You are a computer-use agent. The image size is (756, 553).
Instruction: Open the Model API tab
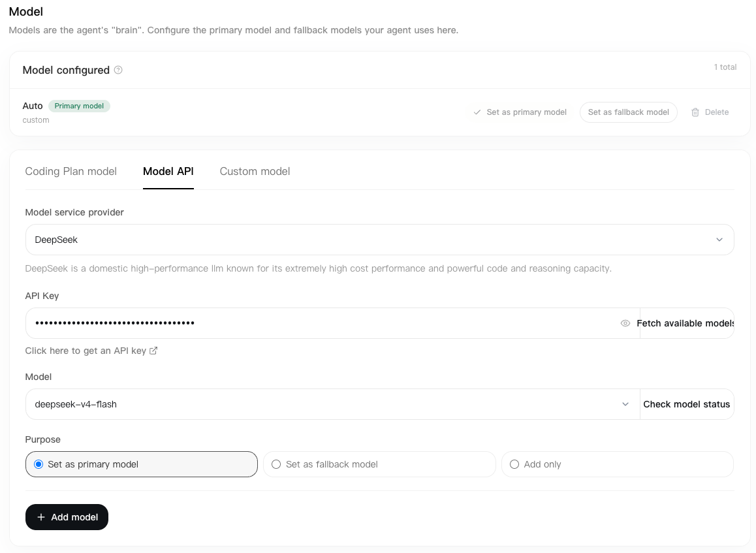pyautogui.click(x=168, y=172)
